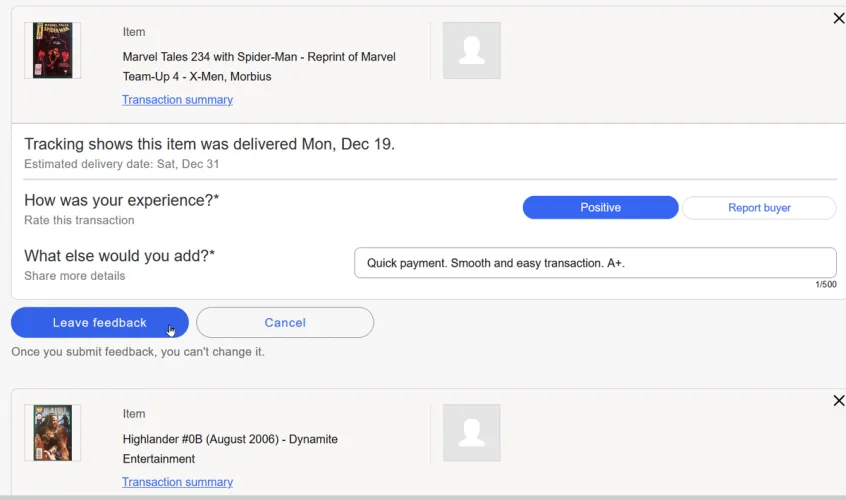Click the 1/500 character counter
The image size is (846, 500).
click(826, 285)
